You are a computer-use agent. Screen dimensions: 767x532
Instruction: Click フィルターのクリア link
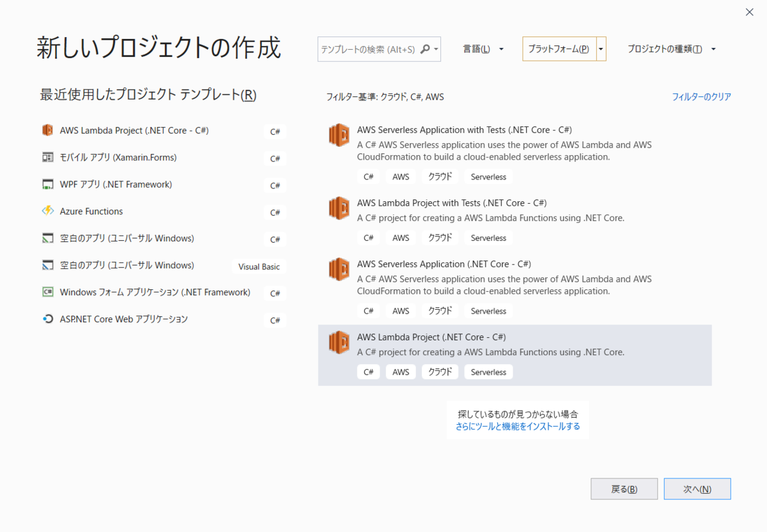701,97
